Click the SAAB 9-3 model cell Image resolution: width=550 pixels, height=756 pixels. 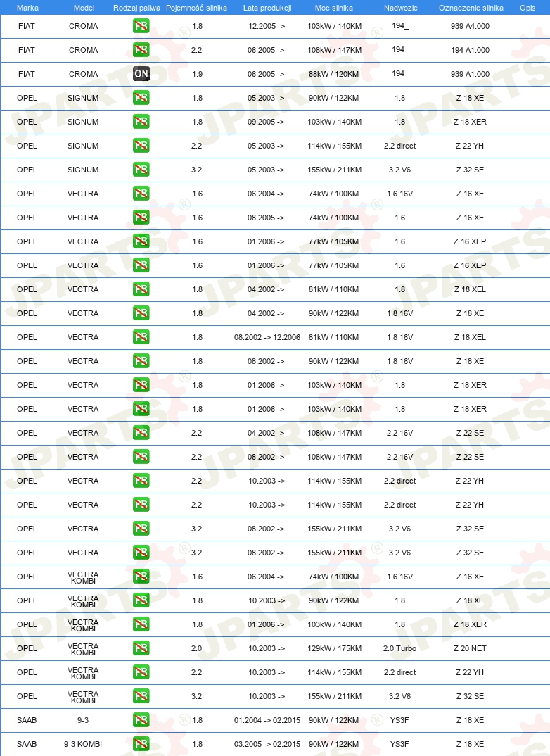click(83, 720)
